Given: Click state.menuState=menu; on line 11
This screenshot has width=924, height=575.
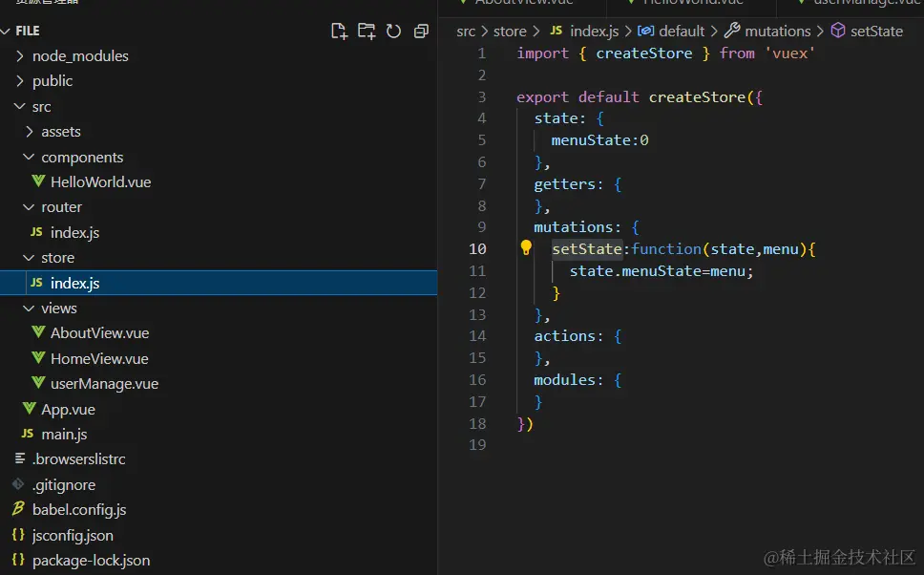Looking at the screenshot, I should click(x=661, y=271).
